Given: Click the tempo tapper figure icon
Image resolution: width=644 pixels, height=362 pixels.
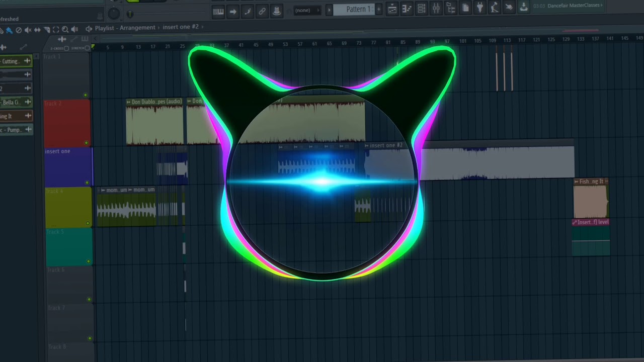Looking at the screenshot, I should point(495,7).
